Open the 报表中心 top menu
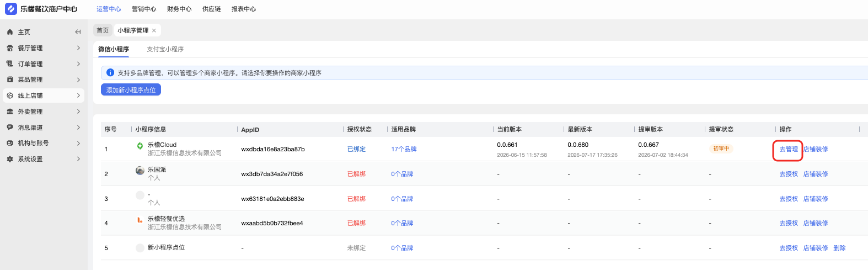Screen dimensions: 868x270 244,9
